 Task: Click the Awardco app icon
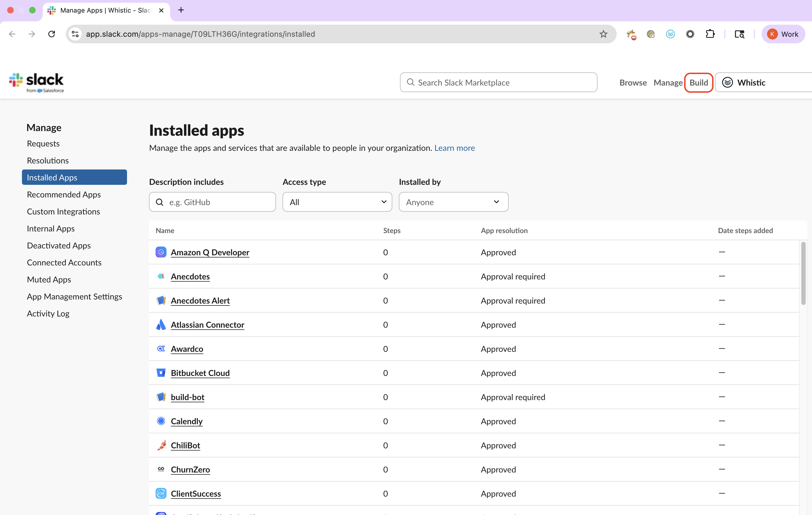[161, 349]
